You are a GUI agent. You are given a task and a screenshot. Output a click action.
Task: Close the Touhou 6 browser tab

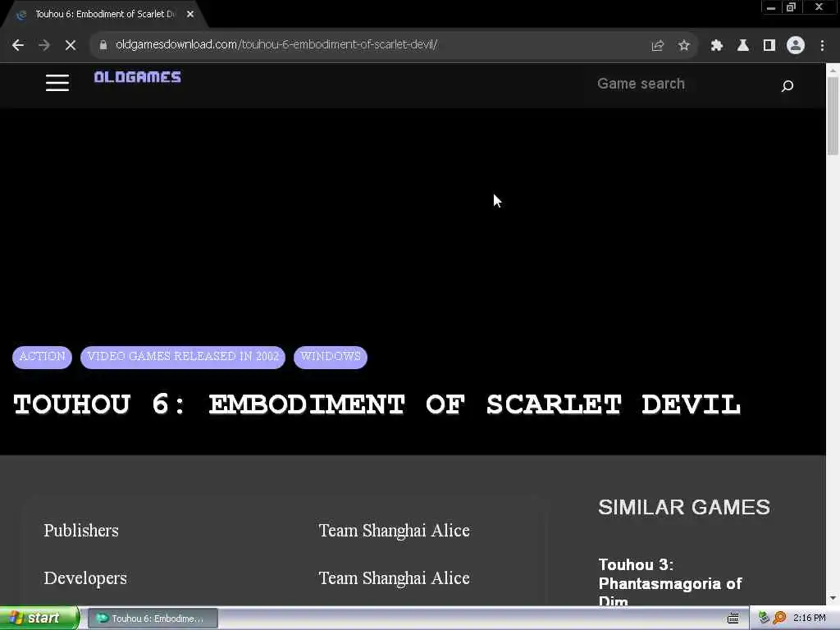point(190,15)
